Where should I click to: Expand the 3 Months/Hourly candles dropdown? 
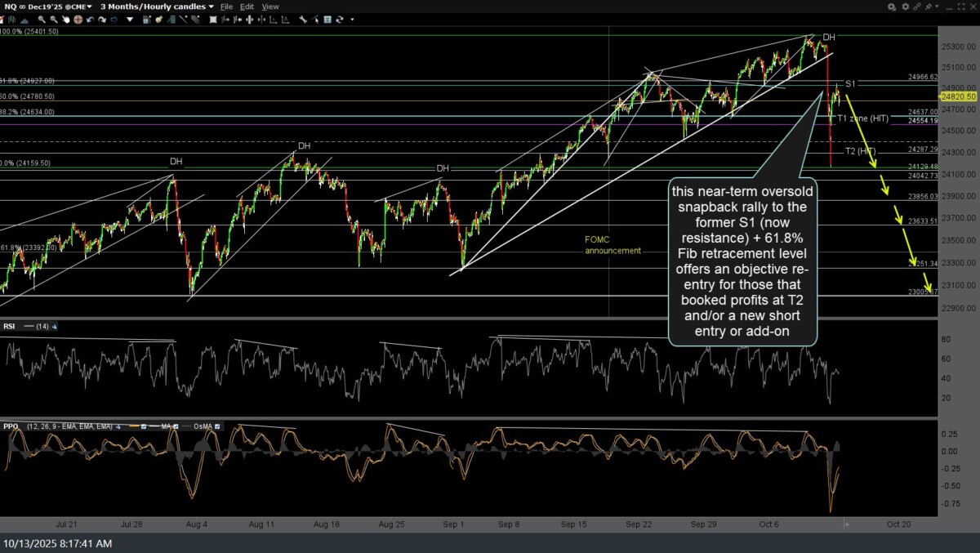[x=157, y=7]
